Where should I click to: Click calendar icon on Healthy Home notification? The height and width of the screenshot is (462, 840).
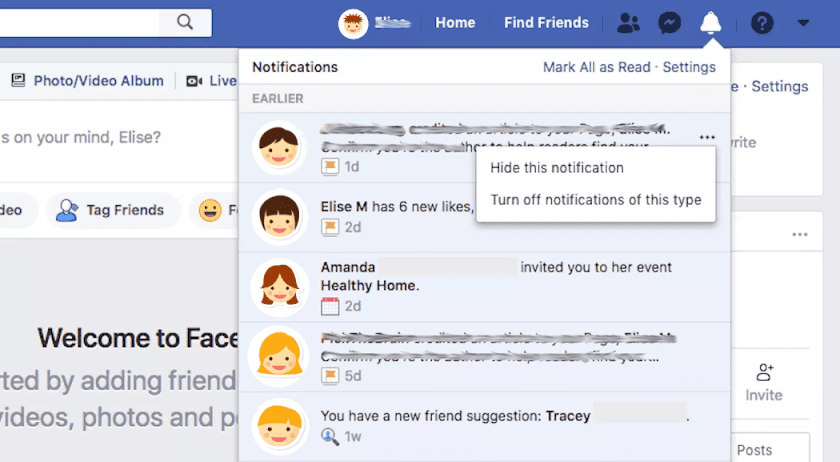click(330, 306)
